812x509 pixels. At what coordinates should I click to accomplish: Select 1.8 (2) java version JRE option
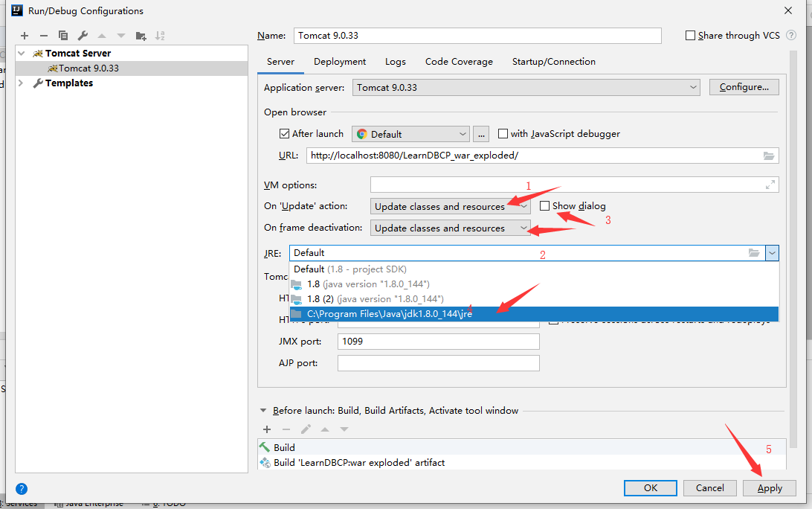click(x=534, y=299)
